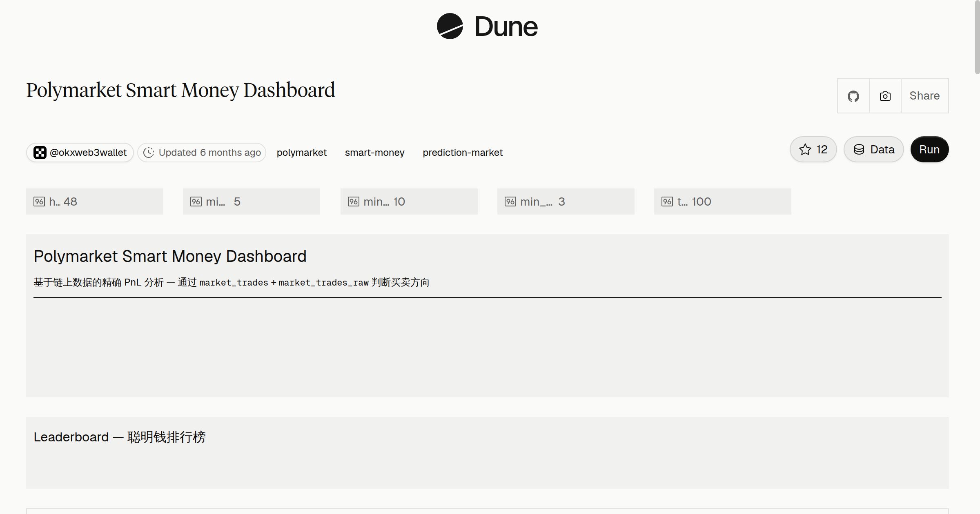Click the Share button

pyautogui.click(x=924, y=96)
